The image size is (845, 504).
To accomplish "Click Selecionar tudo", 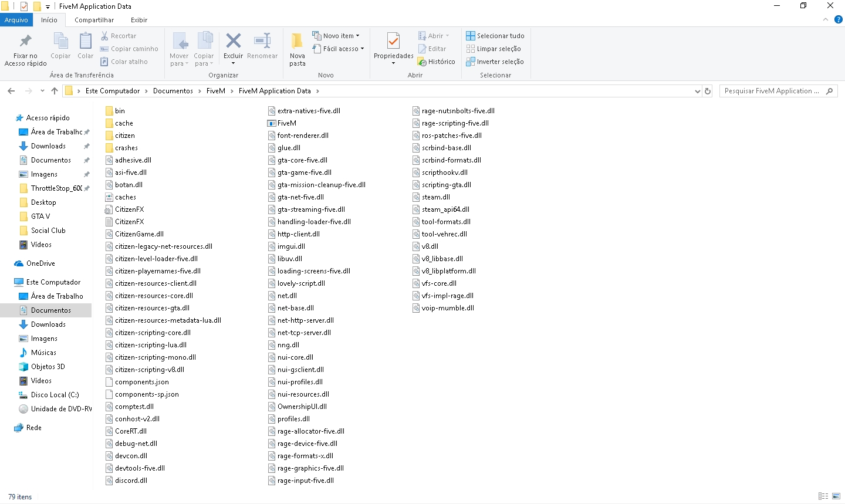I will tap(495, 36).
